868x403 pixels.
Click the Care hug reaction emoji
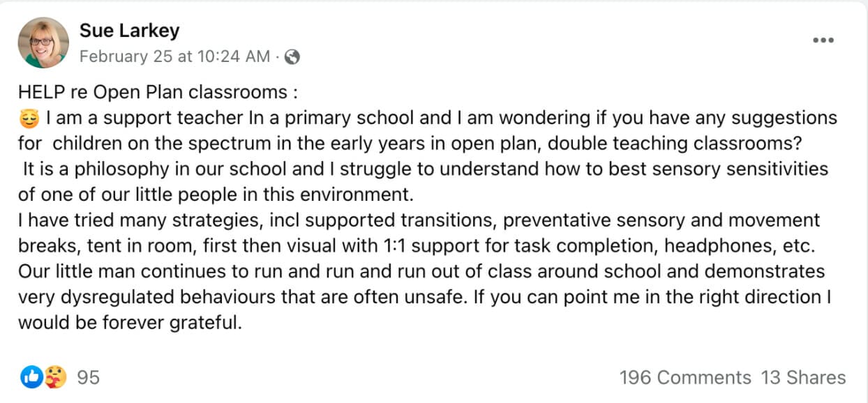pos(55,377)
